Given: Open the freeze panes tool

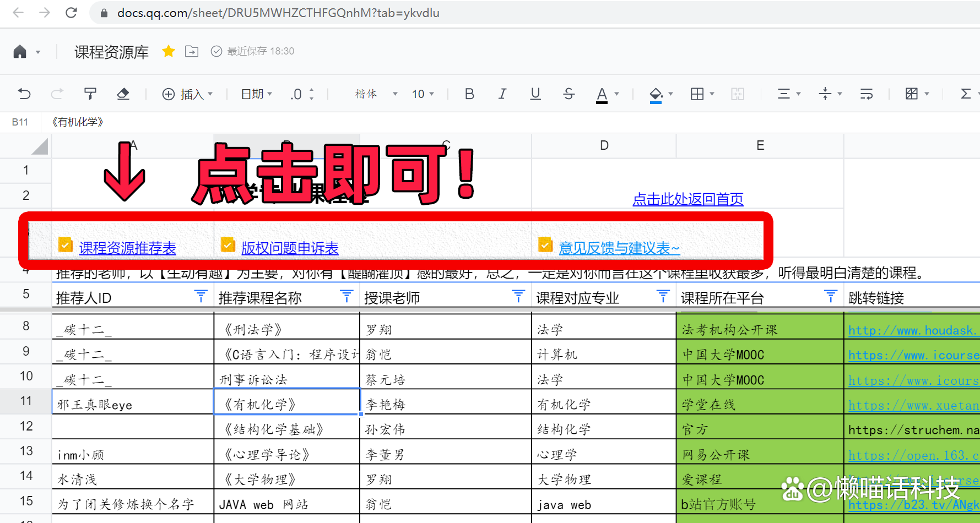Looking at the screenshot, I should (917, 94).
